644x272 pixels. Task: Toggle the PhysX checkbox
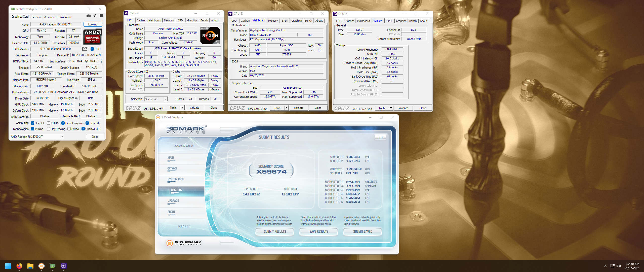click(69, 129)
